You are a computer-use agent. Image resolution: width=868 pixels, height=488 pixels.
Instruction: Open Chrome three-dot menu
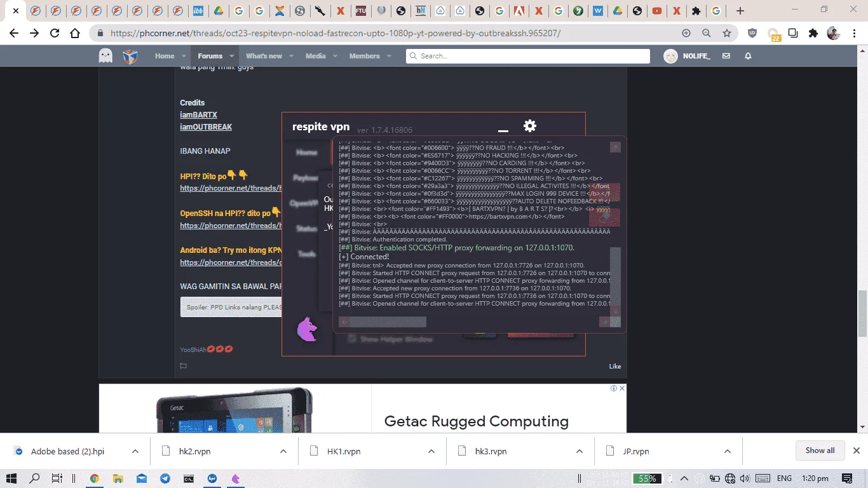(x=854, y=33)
